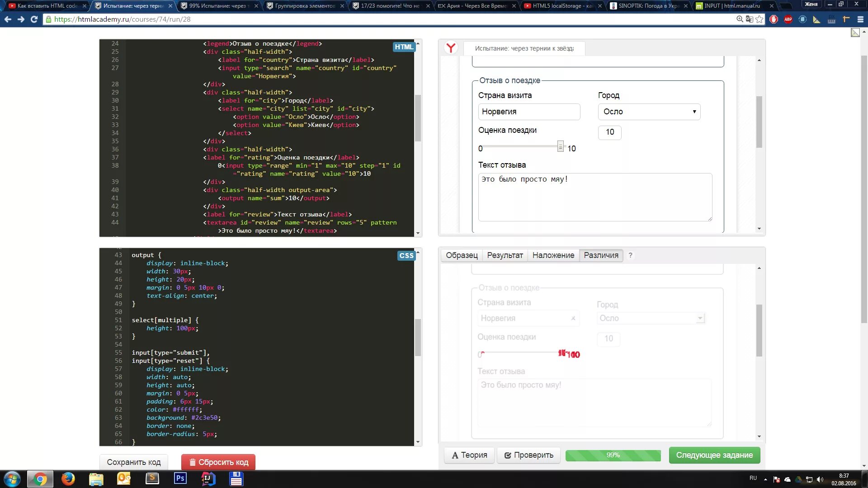
Task: Select the Образец tab
Action: pyautogui.click(x=461, y=255)
